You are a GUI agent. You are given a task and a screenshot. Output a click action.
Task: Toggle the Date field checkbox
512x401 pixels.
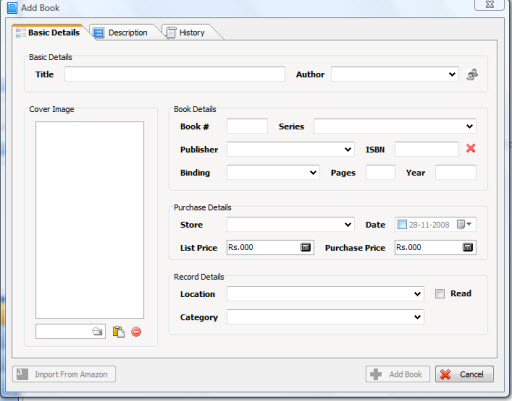(x=402, y=224)
